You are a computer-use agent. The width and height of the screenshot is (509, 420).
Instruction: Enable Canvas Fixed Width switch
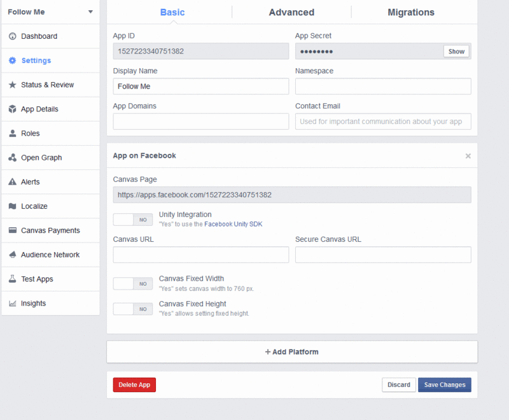point(133,284)
